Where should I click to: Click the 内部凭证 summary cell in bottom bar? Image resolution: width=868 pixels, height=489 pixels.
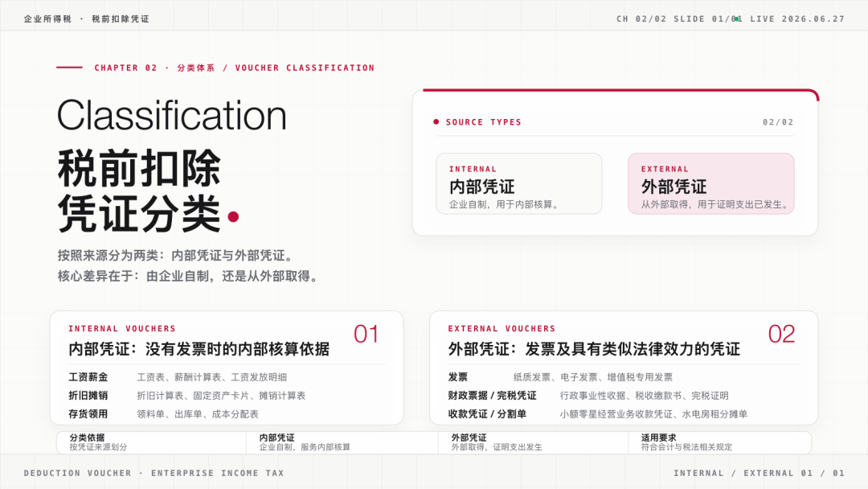342,442
